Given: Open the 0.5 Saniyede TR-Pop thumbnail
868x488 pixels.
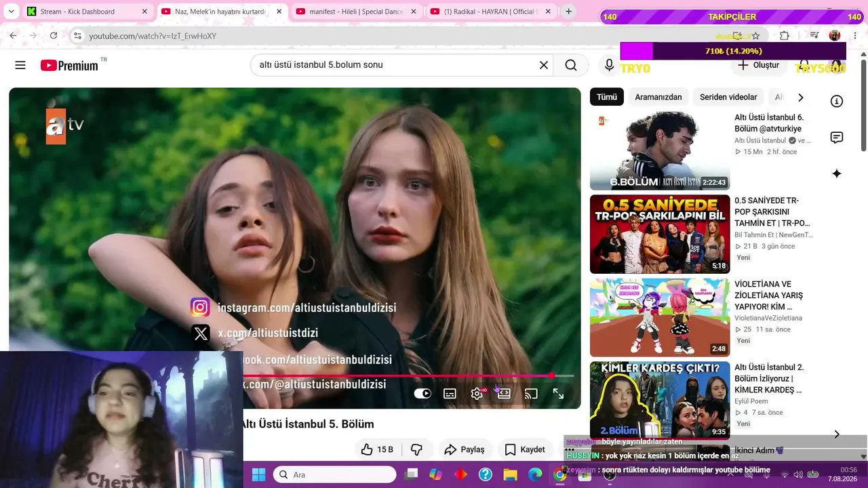Looking at the screenshot, I should coord(660,234).
